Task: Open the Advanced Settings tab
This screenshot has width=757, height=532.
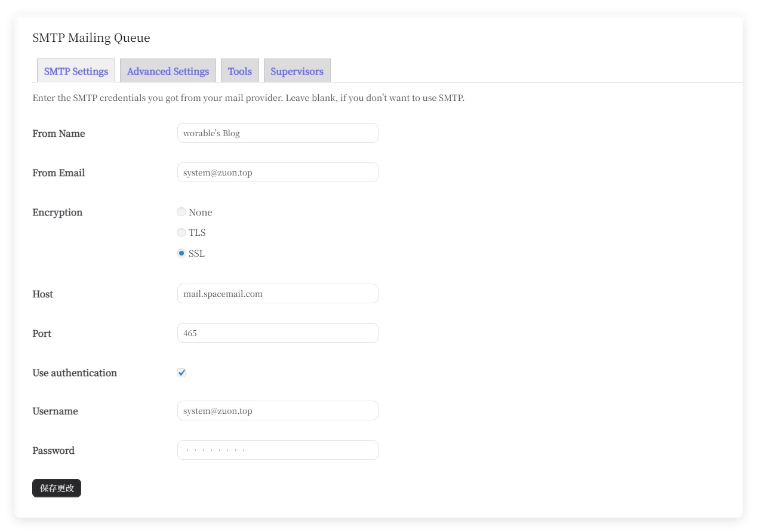Action: pyautogui.click(x=168, y=71)
